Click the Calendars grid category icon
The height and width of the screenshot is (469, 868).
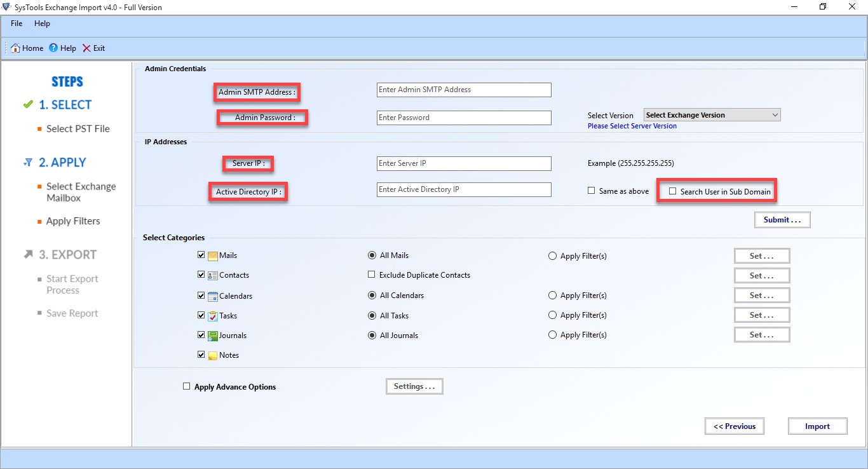pyautogui.click(x=213, y=296)
